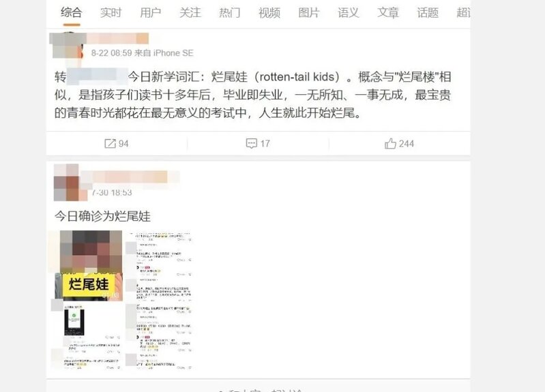
Task: Open the 综合 tab
Action: 71,13
